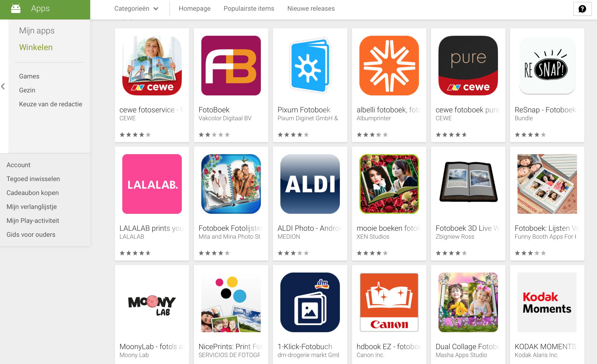
Task: Open the Homepage tab
Action: 195,8
